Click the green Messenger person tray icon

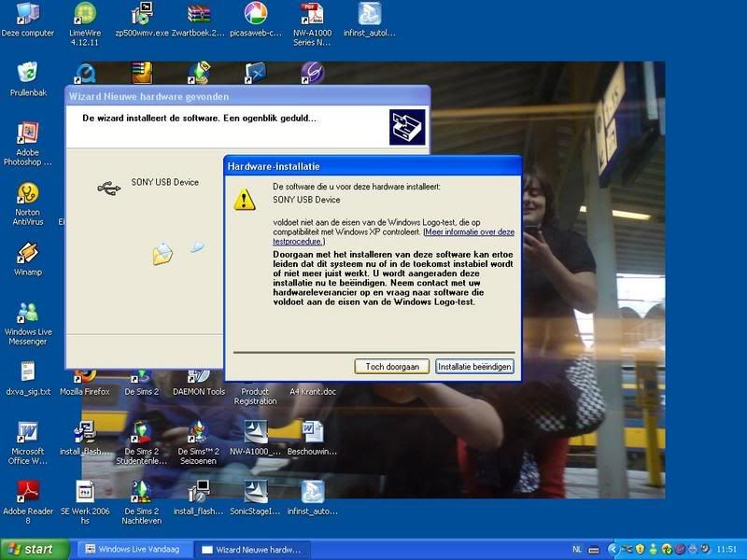click(653, 550)
